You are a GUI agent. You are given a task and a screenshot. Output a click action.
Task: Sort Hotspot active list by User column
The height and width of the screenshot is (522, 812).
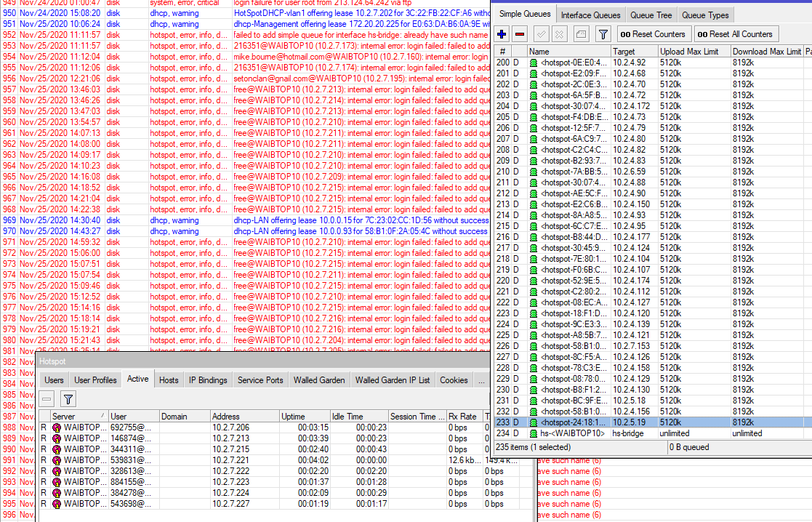click(x=134, y=417)
